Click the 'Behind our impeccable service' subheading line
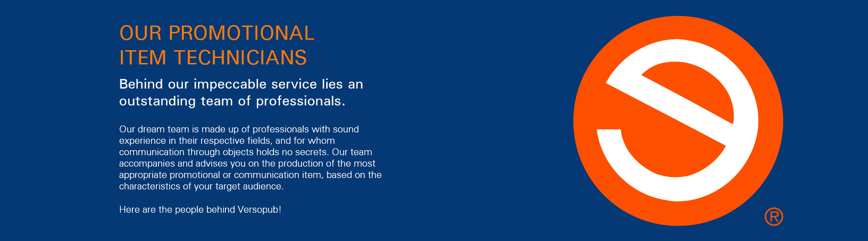This screenshot has width=868, height=241. [x=241, y=84]
